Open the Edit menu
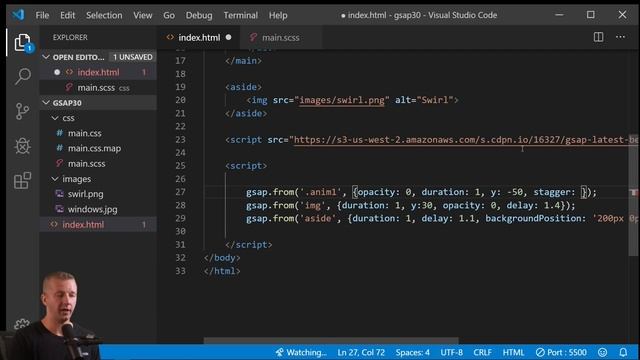This screenshot has height=360, width=640. coord(67,16)
